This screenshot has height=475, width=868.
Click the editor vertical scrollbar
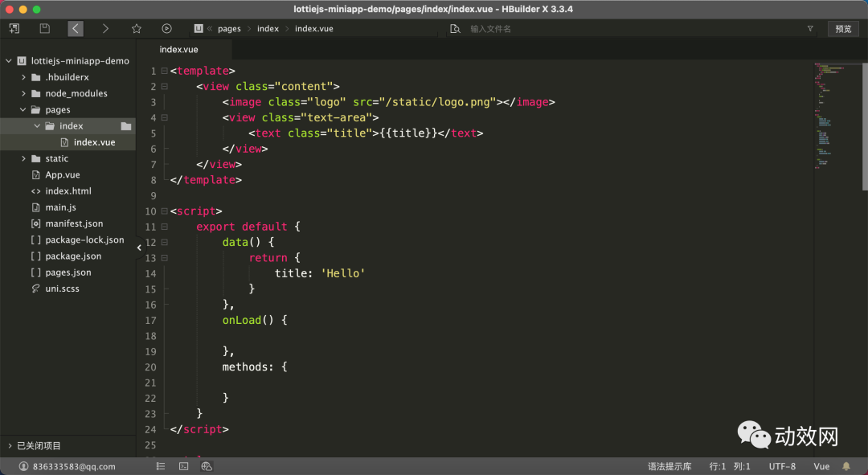click(865, 126)
